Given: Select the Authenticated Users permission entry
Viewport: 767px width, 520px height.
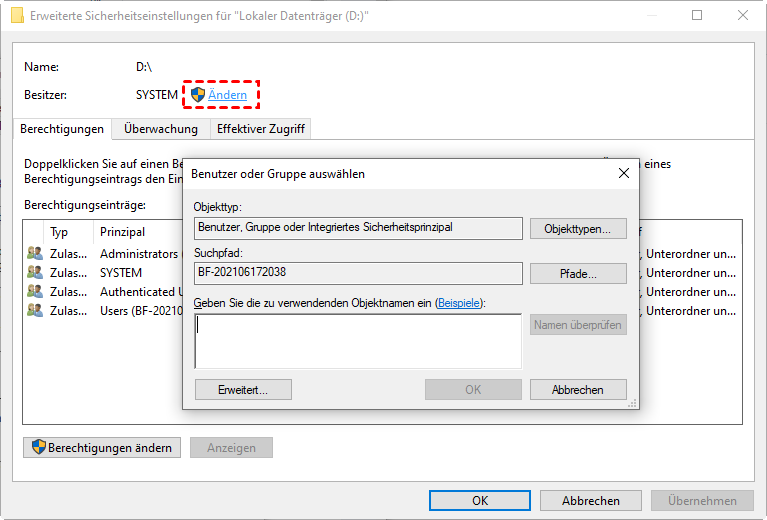Looking at the screenshot, I should (382, 292).
